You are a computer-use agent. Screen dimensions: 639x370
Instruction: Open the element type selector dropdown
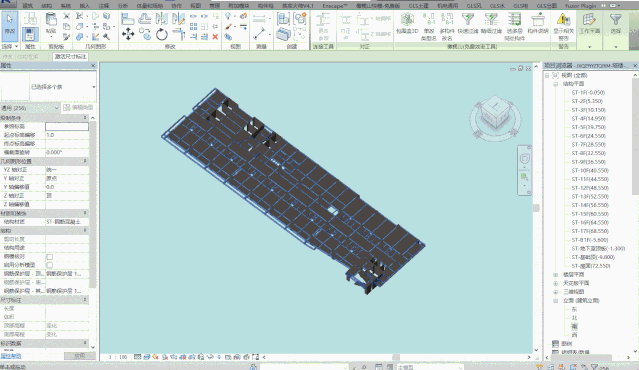pyautogui.click(x=48, y=87)
